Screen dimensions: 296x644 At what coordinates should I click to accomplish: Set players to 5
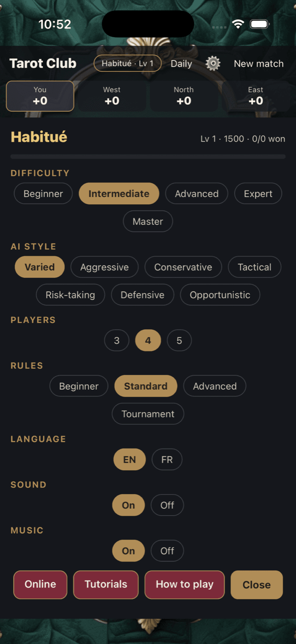[179, 340]
